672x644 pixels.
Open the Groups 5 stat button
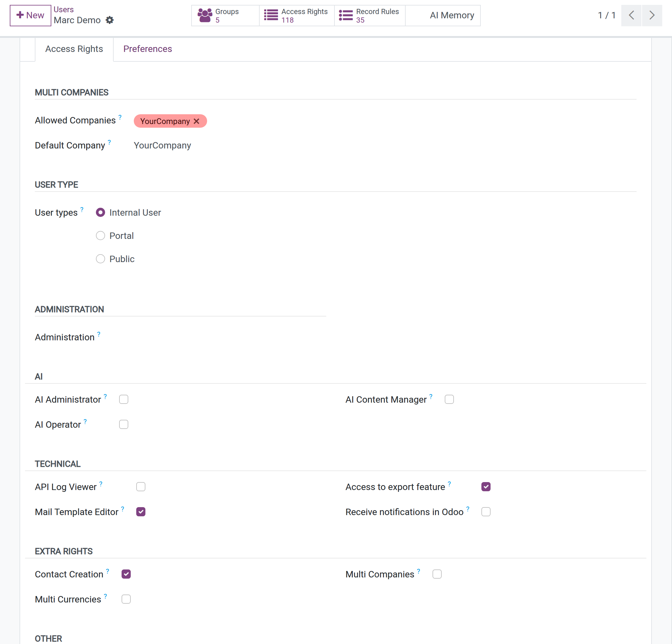point(225,16)
